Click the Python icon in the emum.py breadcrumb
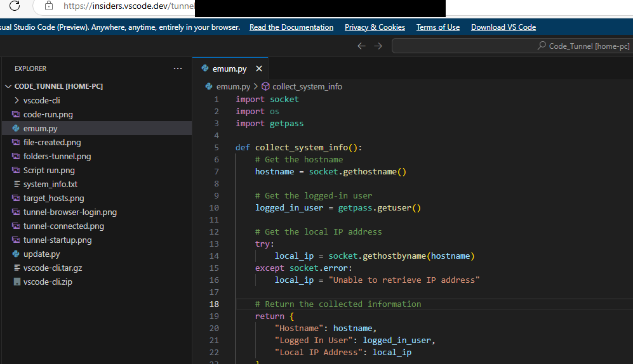Screen dimensions: 633x364 tap(209, 86)
